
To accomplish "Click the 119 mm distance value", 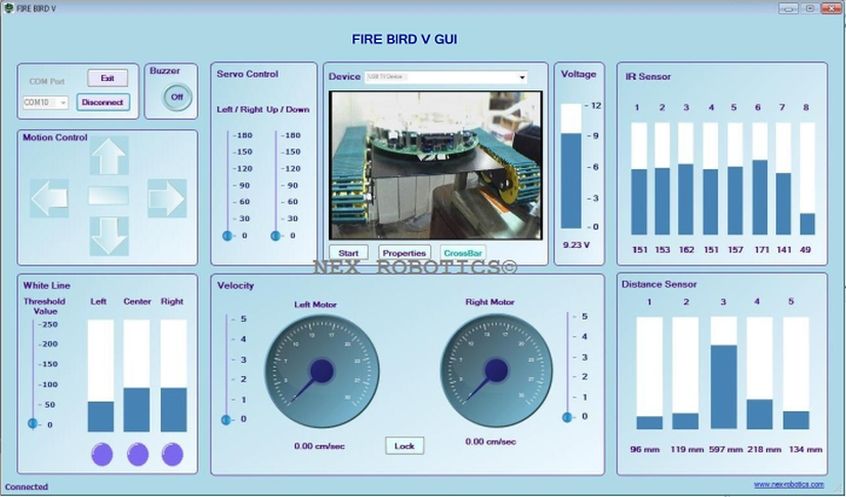I will 687,449.
